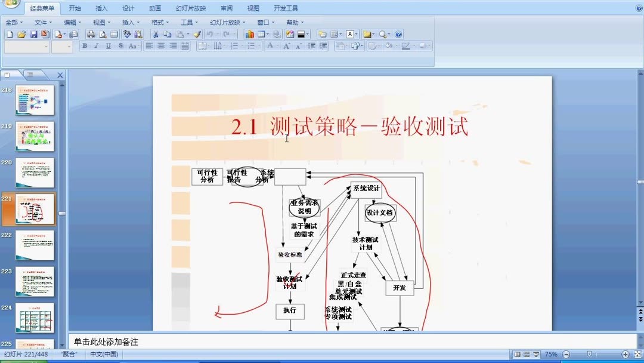Toggle underline formatting
The height and width of the screenshot is (363, 644).
[x=107, y=45]
